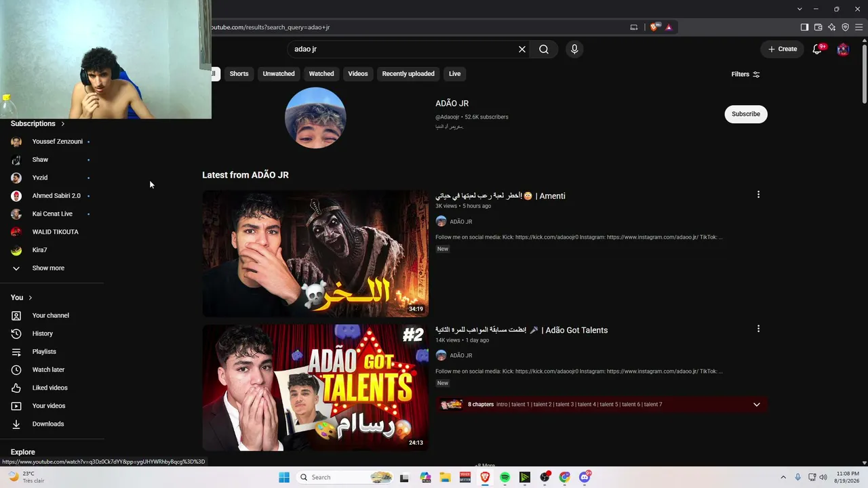The width and height of the screenshot is (868, 488).
Task: Start voice search with the microphone icon
Action: pyautogui.click(x=574, y=49)
